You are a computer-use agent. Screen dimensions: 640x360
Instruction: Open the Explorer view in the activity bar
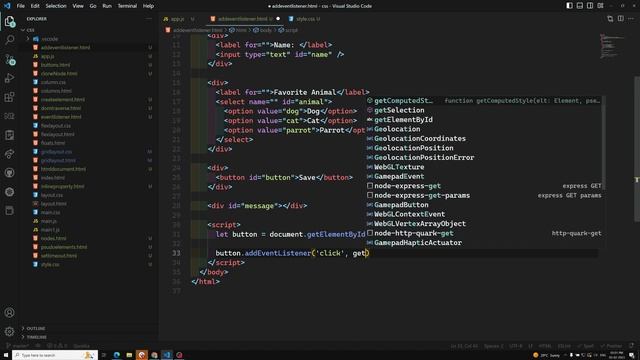point(9,21)
